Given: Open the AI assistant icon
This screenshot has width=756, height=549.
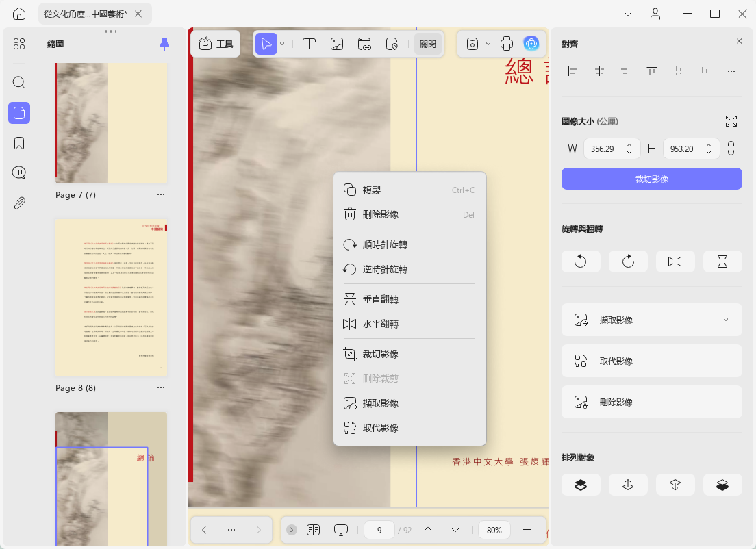Looking at the screenshot, I should point(531,44).
